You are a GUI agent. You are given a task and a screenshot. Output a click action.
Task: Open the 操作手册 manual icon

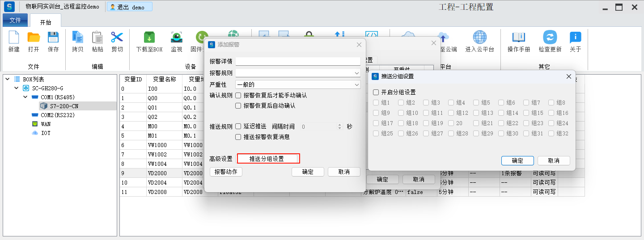[518, 38]
